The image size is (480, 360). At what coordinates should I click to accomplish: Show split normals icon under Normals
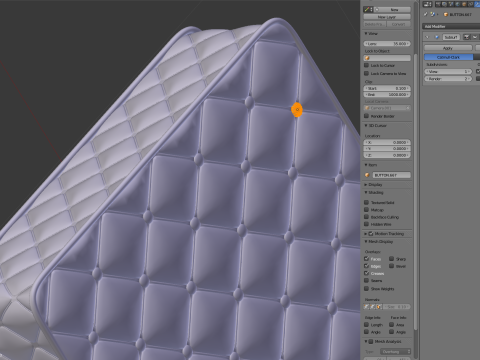point(372,307)
